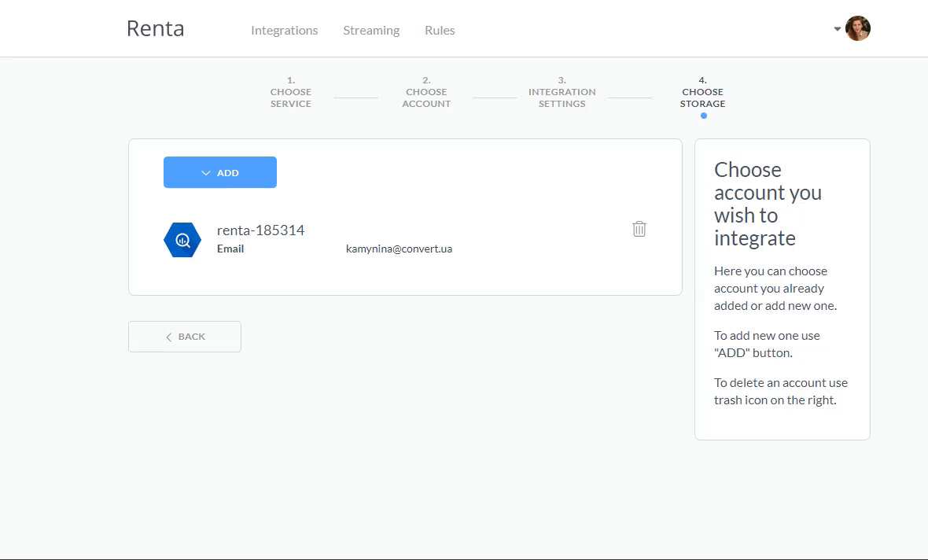
Task: Click 'Choose account you wish to integrate' heading
Action: point(768,204)
